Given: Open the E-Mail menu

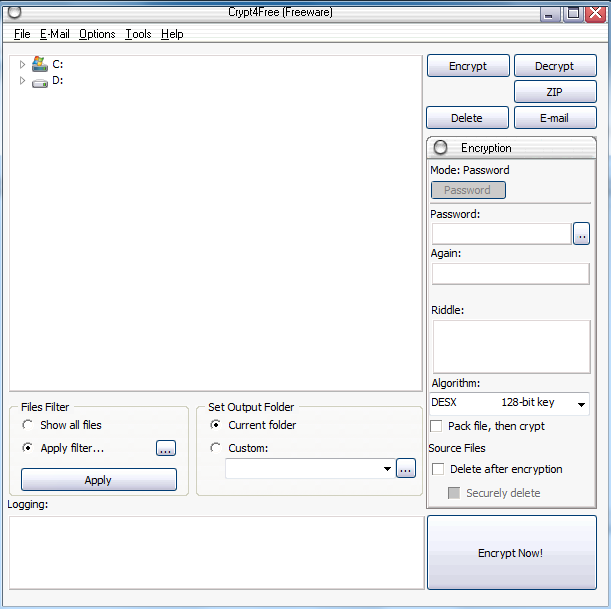Looking at the screenshot, I should point(55,34).
